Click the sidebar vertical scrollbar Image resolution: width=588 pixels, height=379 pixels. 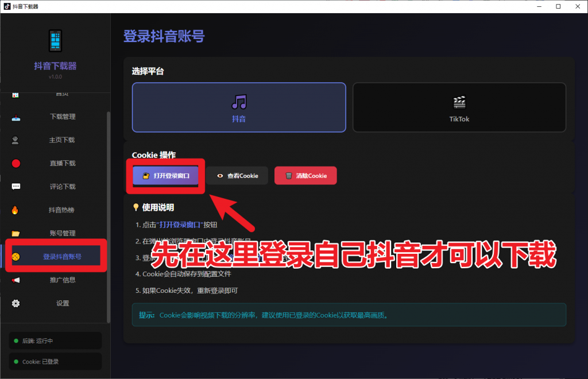109,216
